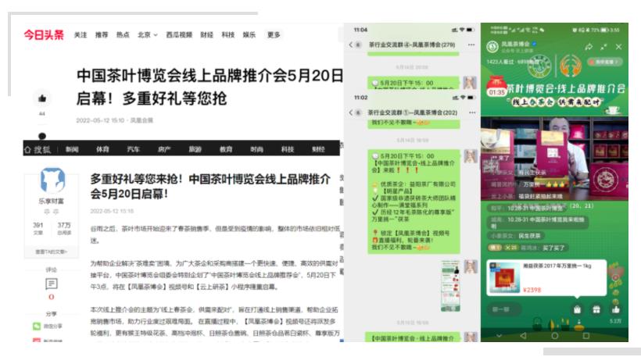Screen dimensions: 641x364
Task: Tap Android back triangle button
Action: (x=524, y=336)
